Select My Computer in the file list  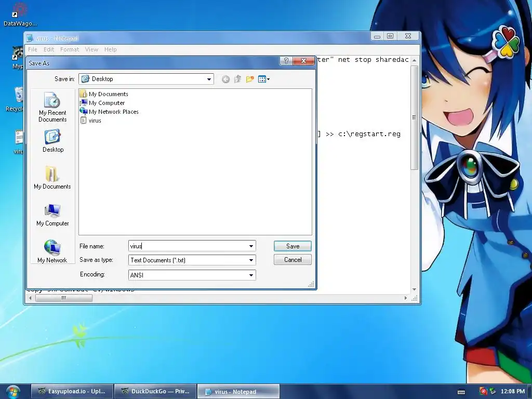point(102,103)
